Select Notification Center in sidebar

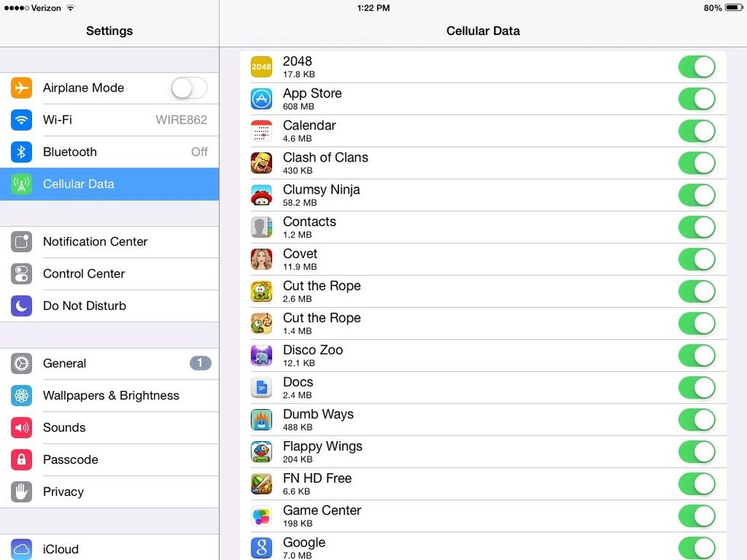110,242
